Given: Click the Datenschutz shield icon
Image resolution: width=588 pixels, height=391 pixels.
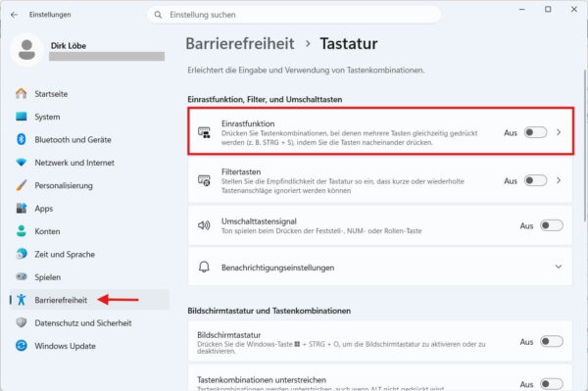Looking at the screenshot, I should click(x=22, y=322).
